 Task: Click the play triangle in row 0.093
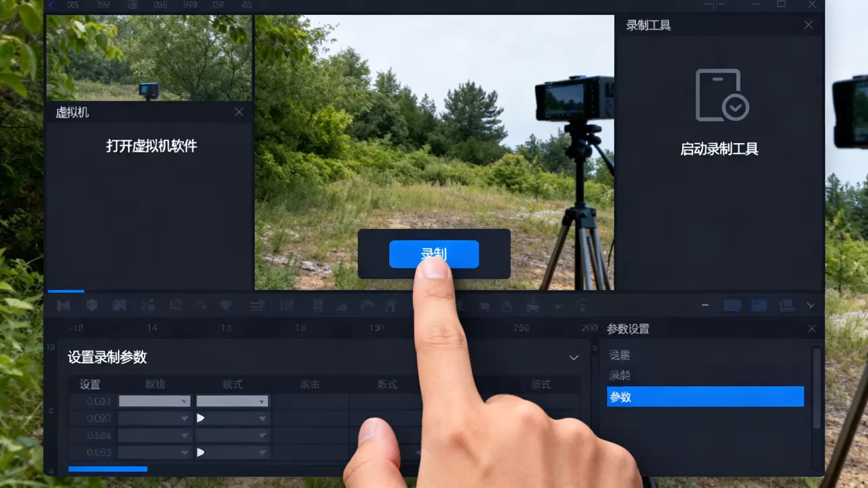[x=201, y=452]
